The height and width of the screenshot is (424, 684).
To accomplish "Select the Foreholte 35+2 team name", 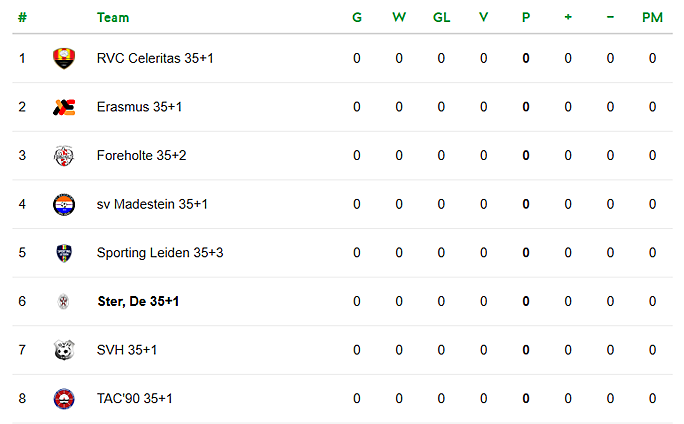I will (141, 155).
